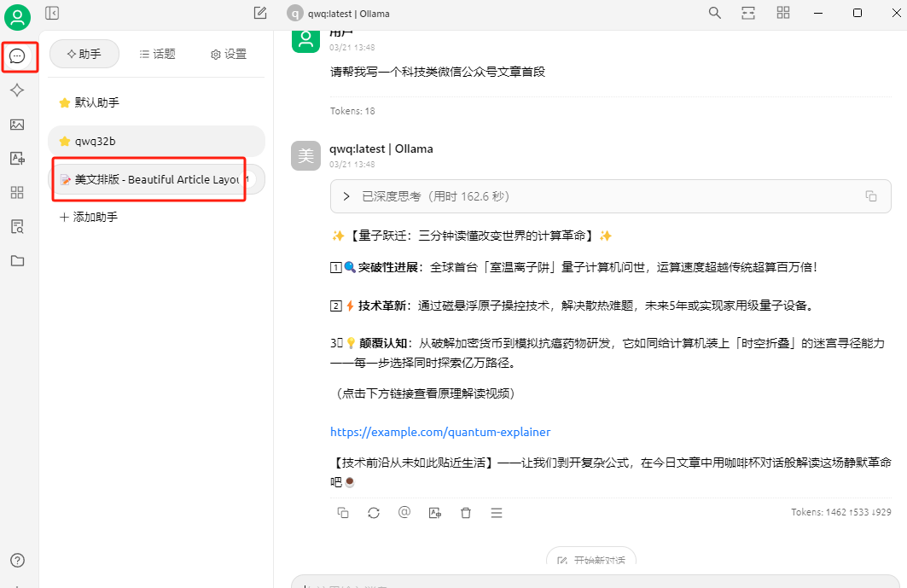
Task: Expand the 已深度思考 thinking block
Action: coord(346,196)
